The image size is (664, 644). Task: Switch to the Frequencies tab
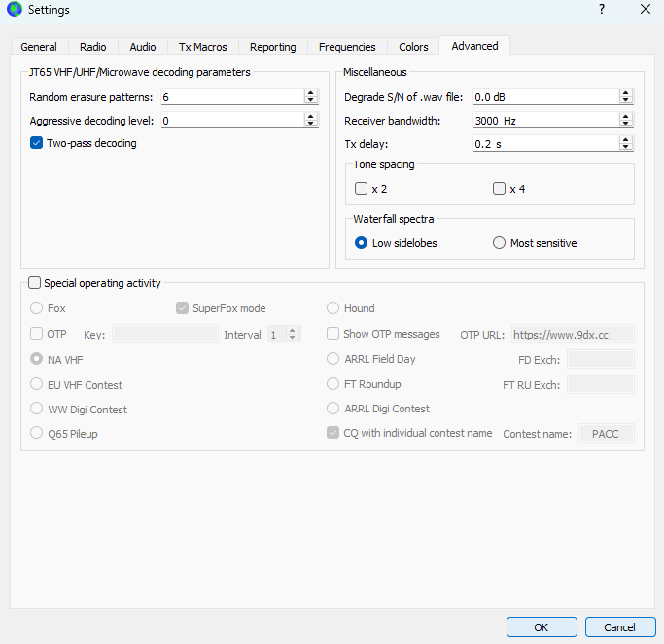point(347,47)
